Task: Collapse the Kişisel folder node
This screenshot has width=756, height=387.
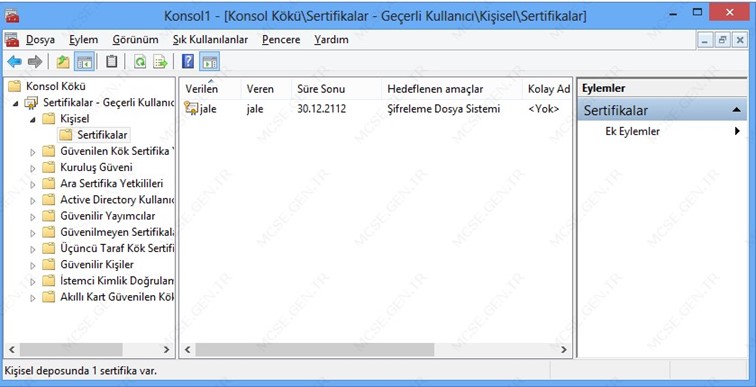Action: (33, 120)
